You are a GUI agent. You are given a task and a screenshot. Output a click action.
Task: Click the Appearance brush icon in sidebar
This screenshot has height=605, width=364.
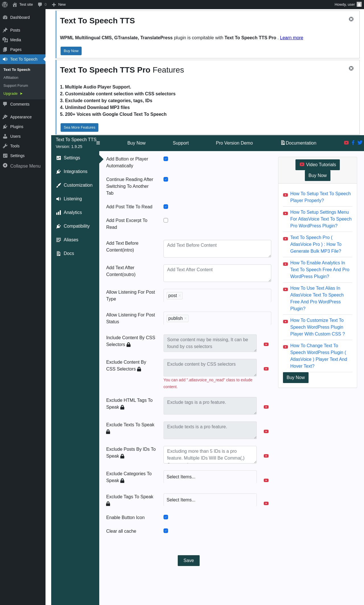tap(5, 117)
